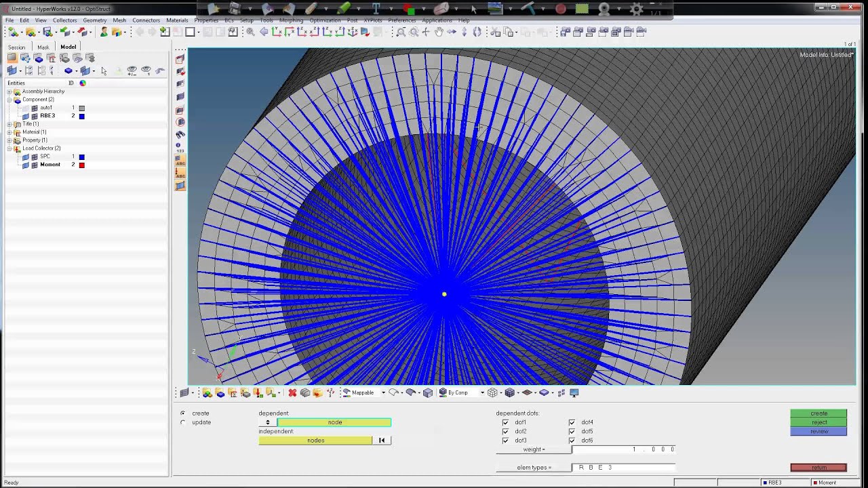Toggle the dof6 checkbox
The height and width of the screenshot is (488, 868).
pyautogui.click(x=572, y=441)
